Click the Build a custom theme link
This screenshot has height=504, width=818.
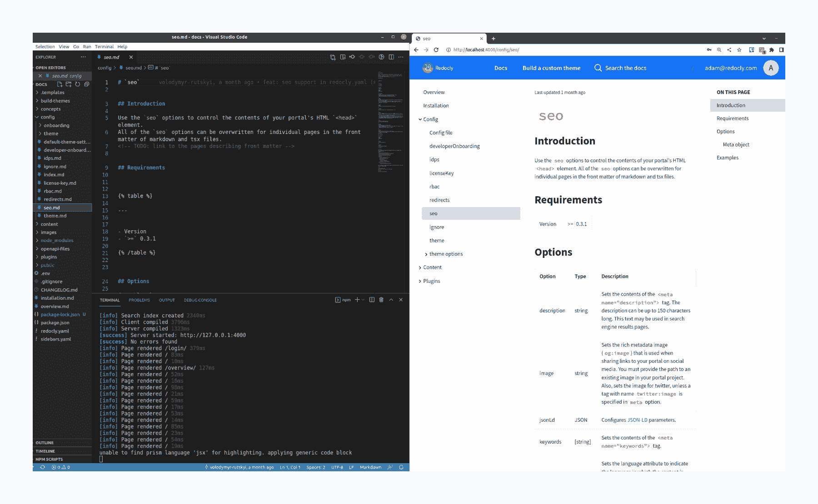click(551, 68)
